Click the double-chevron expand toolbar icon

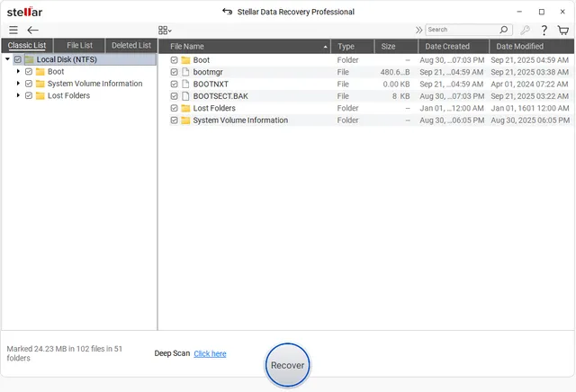[418, 30]
